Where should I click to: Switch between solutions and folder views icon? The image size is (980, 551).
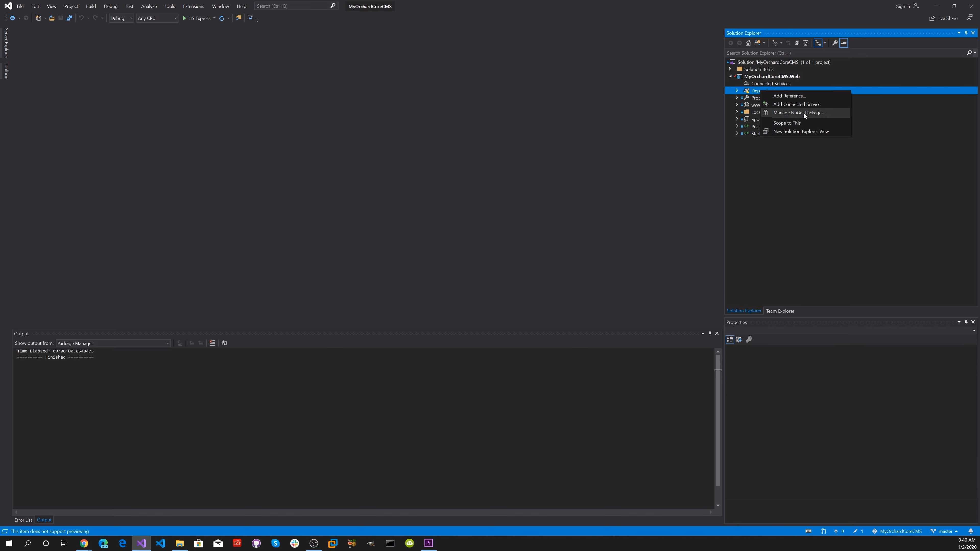[x=757, y=43]
